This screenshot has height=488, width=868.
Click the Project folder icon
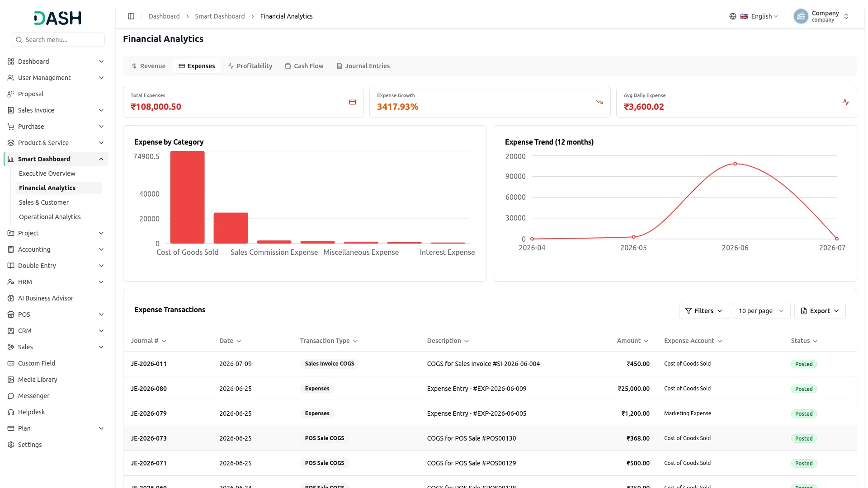[x=11, y=233]
